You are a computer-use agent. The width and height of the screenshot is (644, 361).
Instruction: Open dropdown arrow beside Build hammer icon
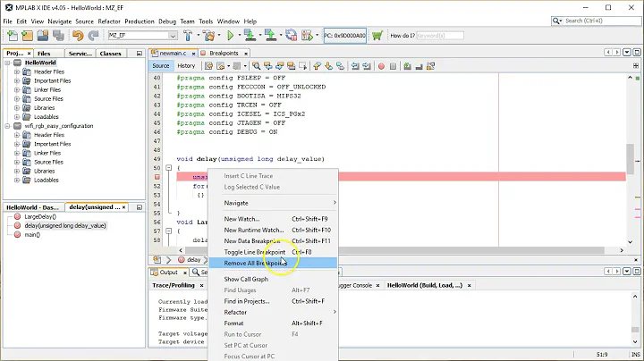pos(198,36)
